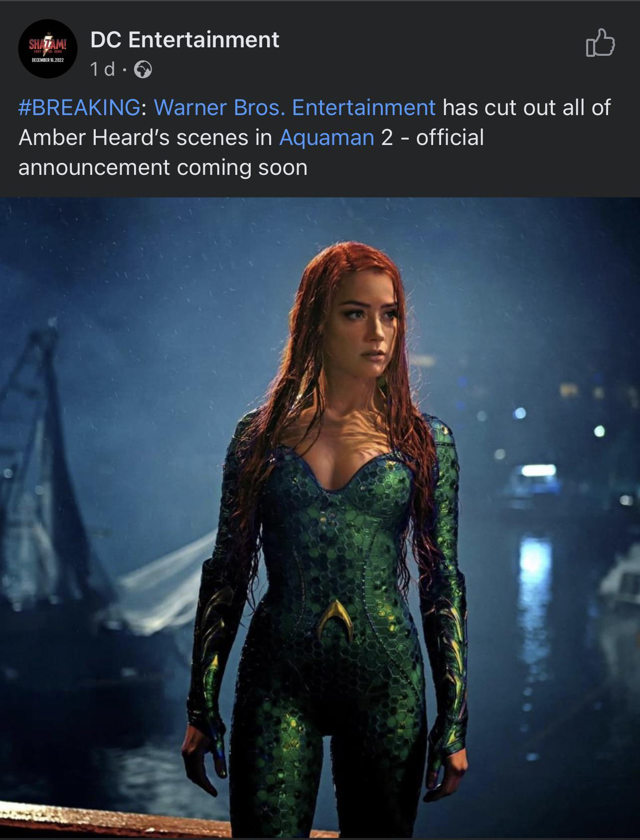
Task: Show the audience info via globe icon
Action: 143,69
